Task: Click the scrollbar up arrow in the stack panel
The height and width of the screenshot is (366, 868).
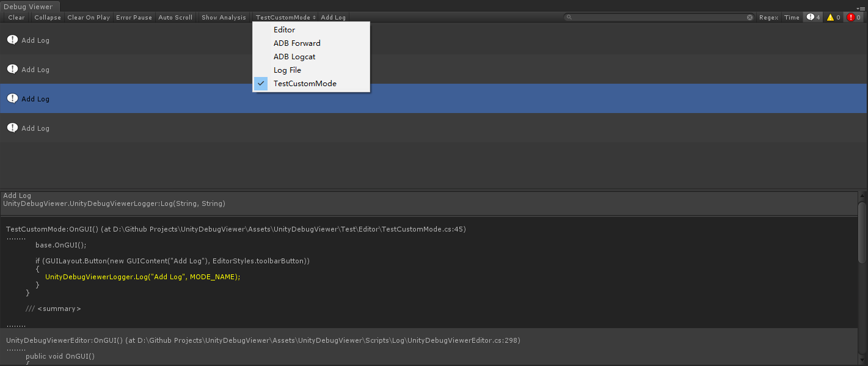Action: coord(862,196)
